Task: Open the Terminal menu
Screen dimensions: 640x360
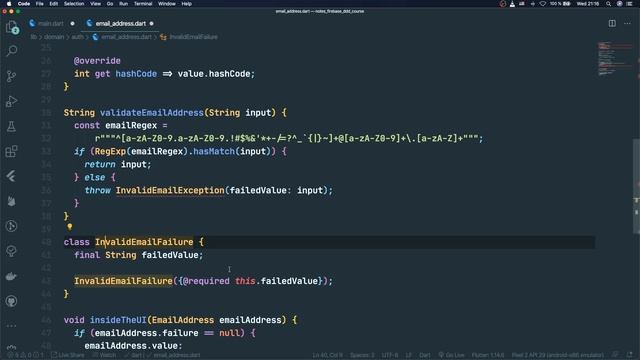Action: coord(143,4)
